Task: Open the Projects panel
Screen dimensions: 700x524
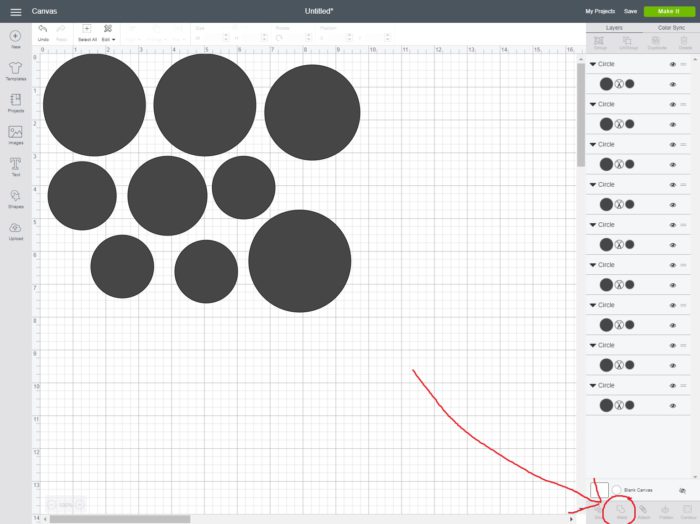Action: tap(16, 103)
